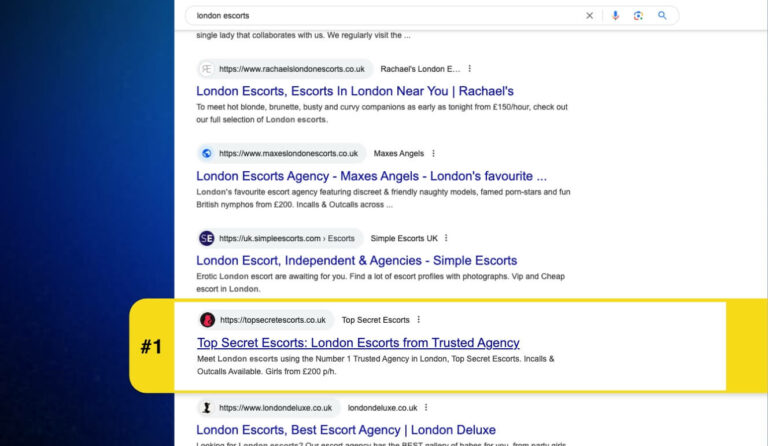
Task: Open the Maxes Angels result headline
Action: point(371,176)
